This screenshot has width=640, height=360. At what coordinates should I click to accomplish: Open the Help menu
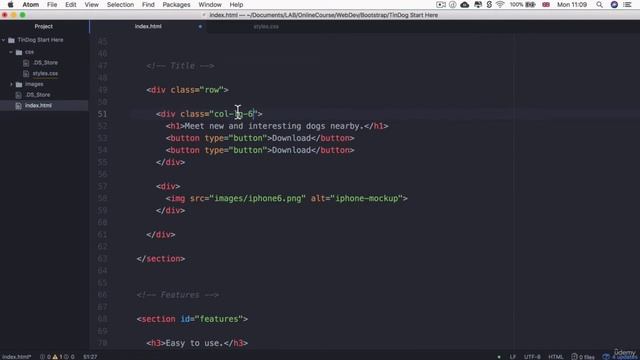point(236,4)
